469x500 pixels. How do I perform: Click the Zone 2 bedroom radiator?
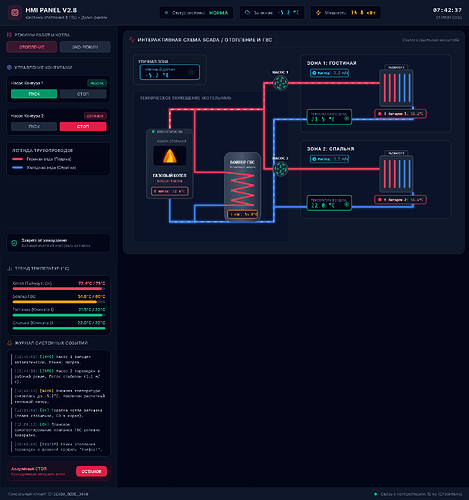click(396, 174)
